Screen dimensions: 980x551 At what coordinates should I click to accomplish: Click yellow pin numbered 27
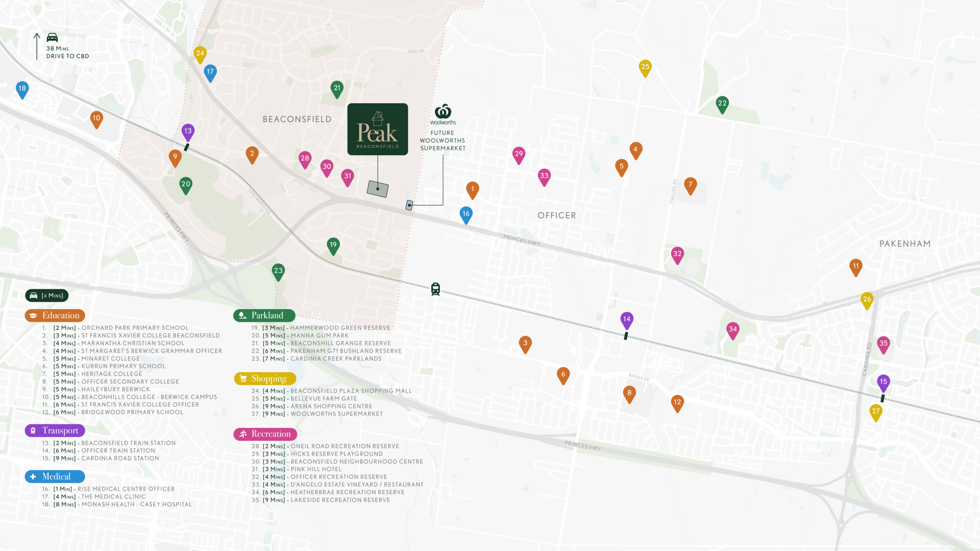(x=876, y=412)
